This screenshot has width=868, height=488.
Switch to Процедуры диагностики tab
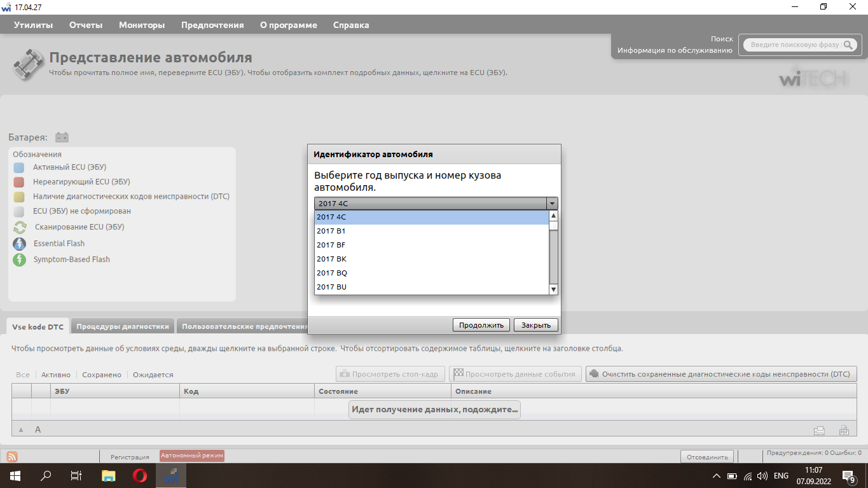click(123, 326)
